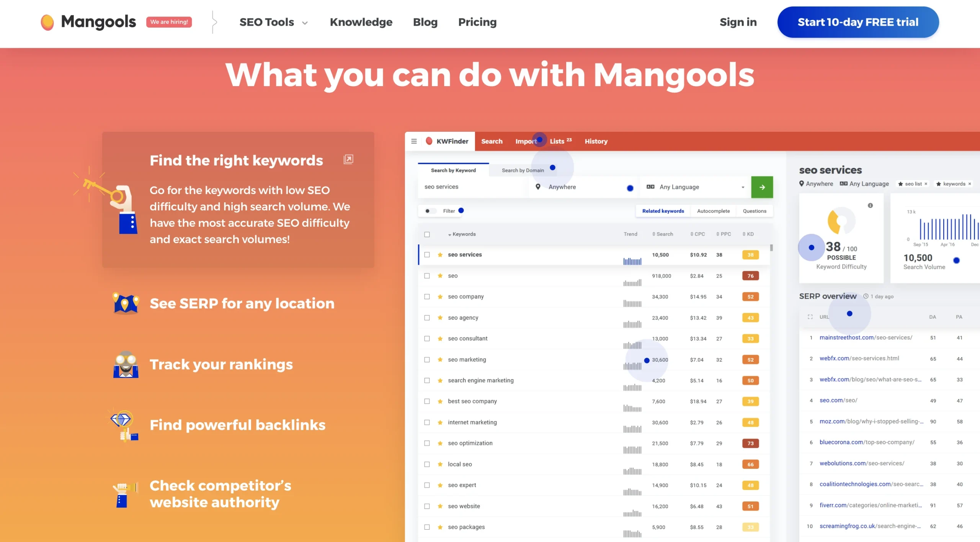This screenshot has height=542, width=980.
Task: Click the star icon next to 'seo services'
Action: 439,254
